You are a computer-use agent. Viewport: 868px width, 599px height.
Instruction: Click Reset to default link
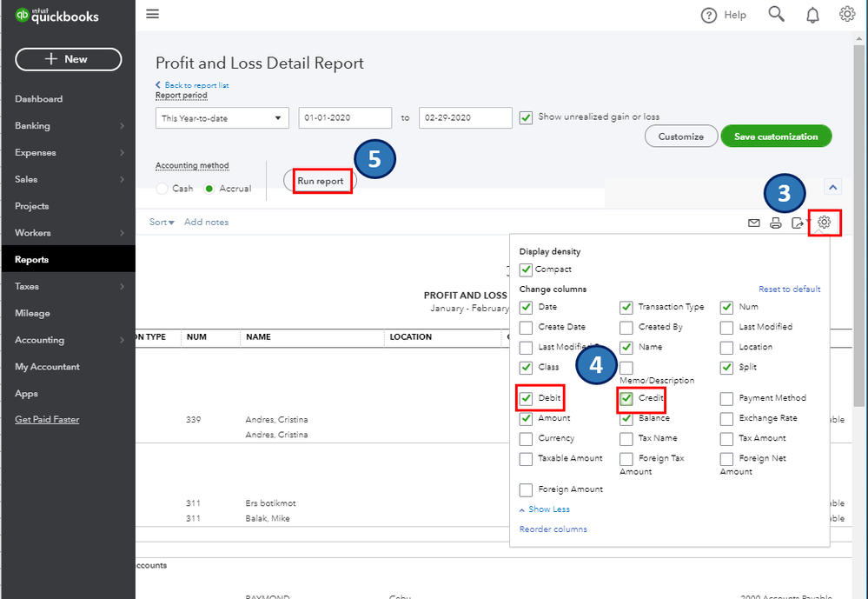click(789, 290)
